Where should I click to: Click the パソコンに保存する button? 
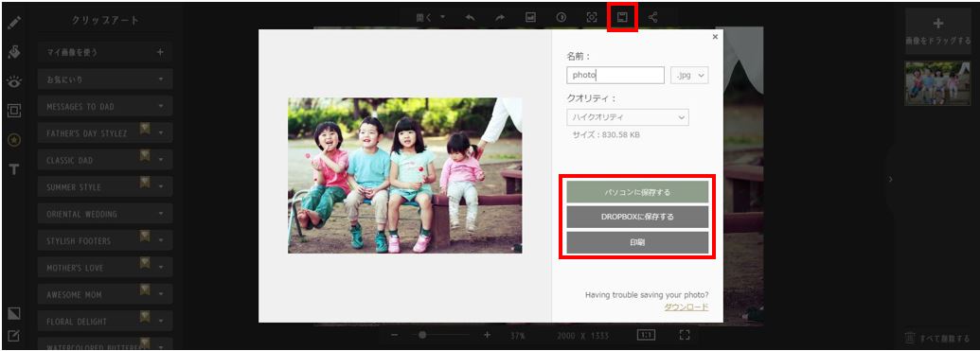(x=637, y=192)
